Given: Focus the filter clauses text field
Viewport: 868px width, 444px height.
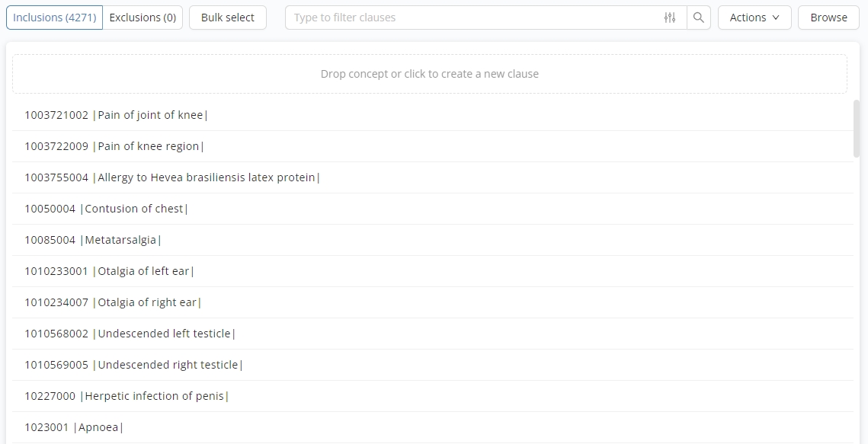Looking at the screenshot, I should pyautogui.click(x=472, y=18).
